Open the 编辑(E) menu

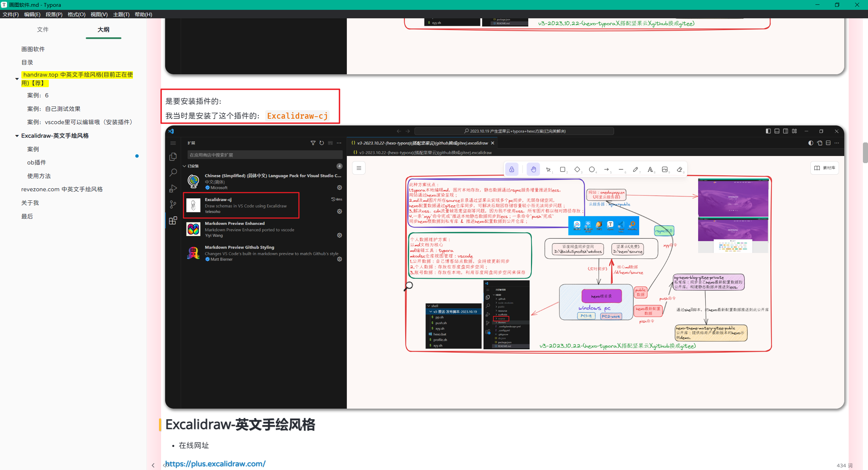point(32,14)
